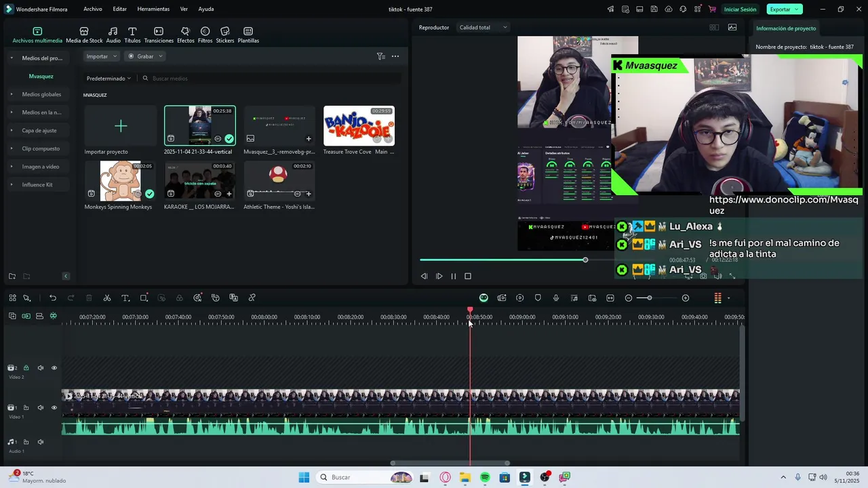
Task: Open the support headset icon
Action: coord(683,9)
